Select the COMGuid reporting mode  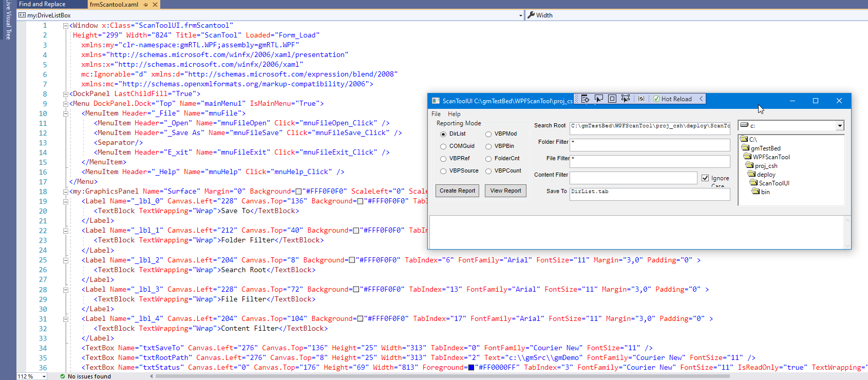443,146
